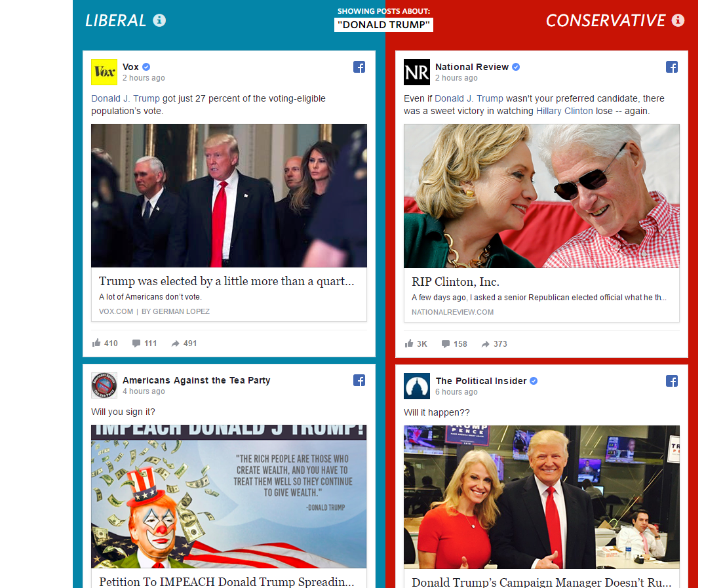
Task: Open Facebook icon on The Political Insider post
Action: [672, 381]
